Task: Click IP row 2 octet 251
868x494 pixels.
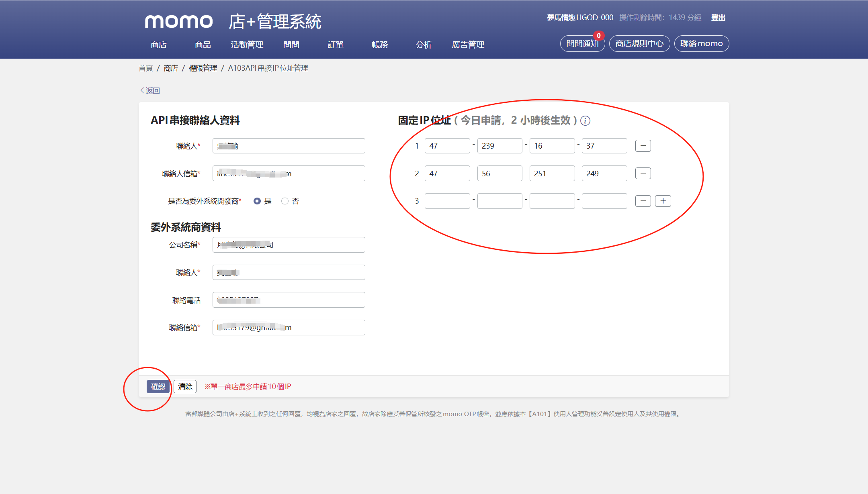Action: pos(552,174)
